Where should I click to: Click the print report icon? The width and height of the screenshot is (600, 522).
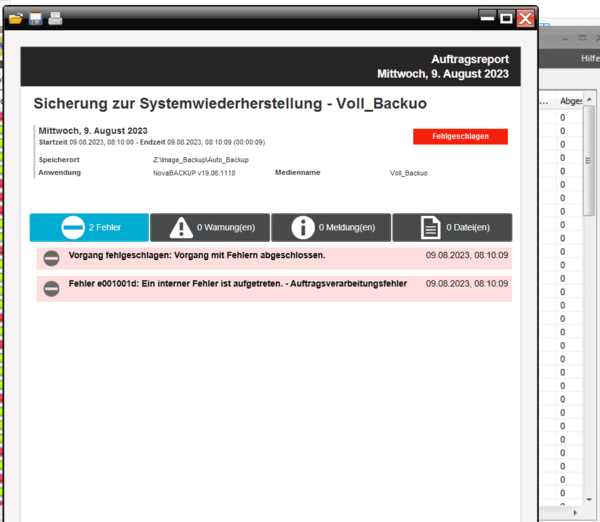pyautogui.click(x=55, y=18)
